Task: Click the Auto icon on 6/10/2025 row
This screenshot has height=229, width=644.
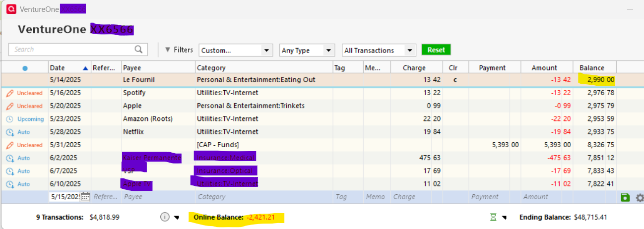Action: pyautogui.click(x=9, y=184)
